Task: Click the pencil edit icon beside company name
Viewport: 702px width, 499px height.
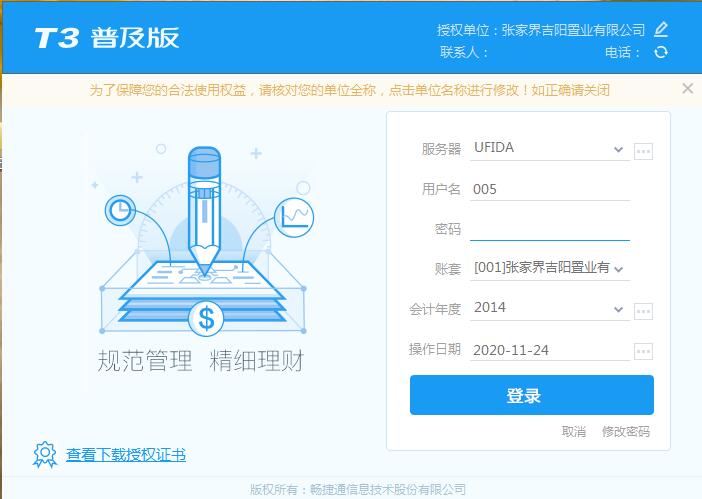Action: [661, 30]
